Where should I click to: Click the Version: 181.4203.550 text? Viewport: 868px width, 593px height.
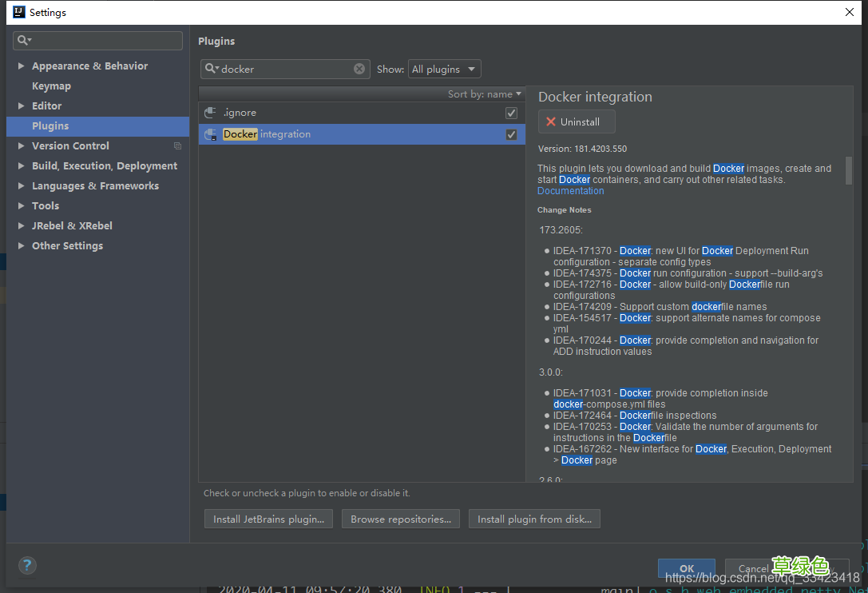[x=582, y=149]
